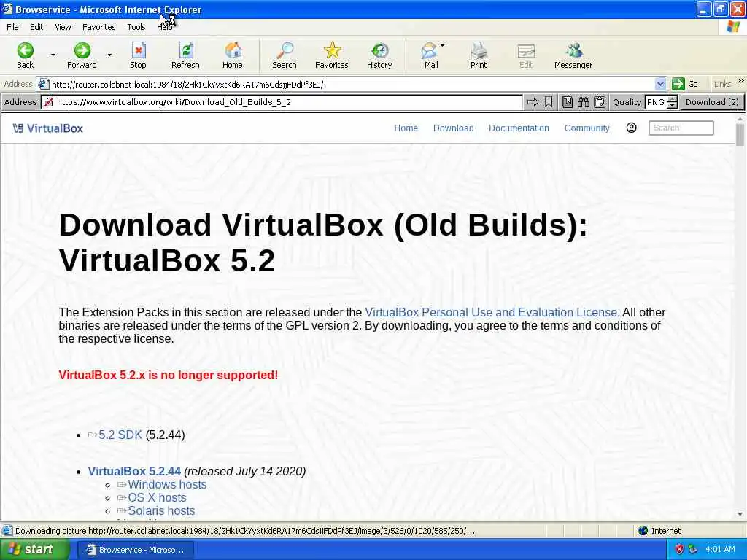
Task: Click the Stop page loading icon
Action: coord(138,50)
